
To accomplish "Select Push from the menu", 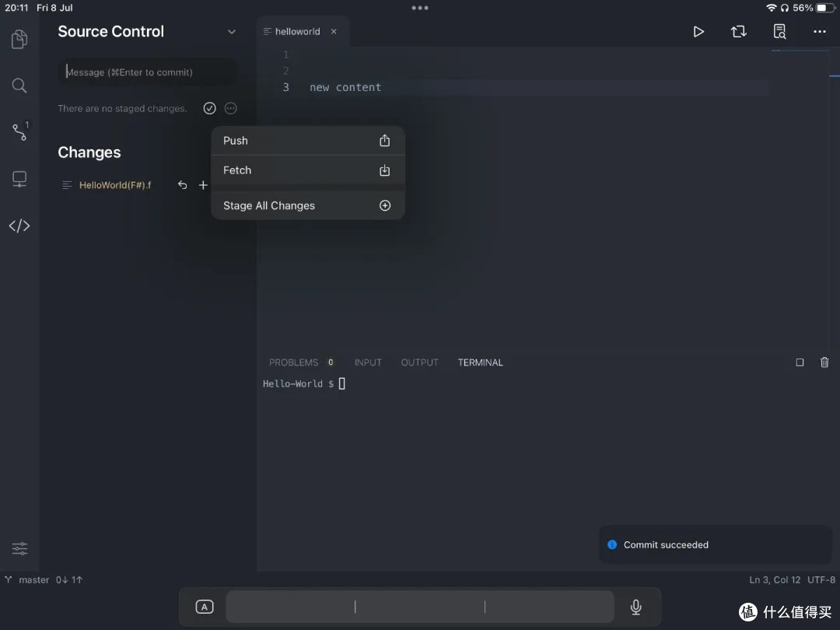I will [x=307, y=140].
